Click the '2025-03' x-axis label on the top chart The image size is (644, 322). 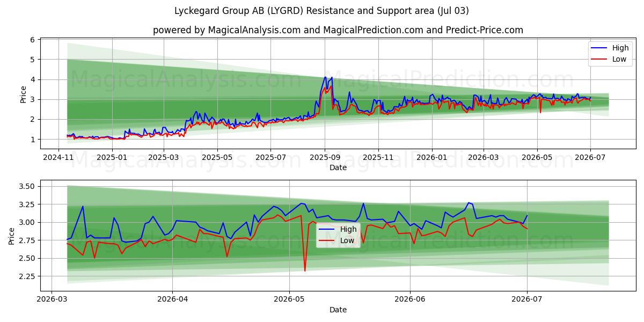(164, 157)
